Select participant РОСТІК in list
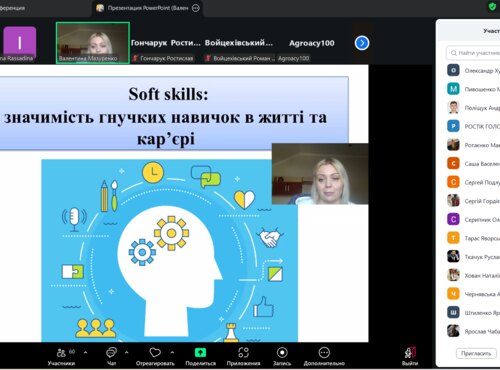The height and width of the screenshot is (370, 500). point(473,126)
